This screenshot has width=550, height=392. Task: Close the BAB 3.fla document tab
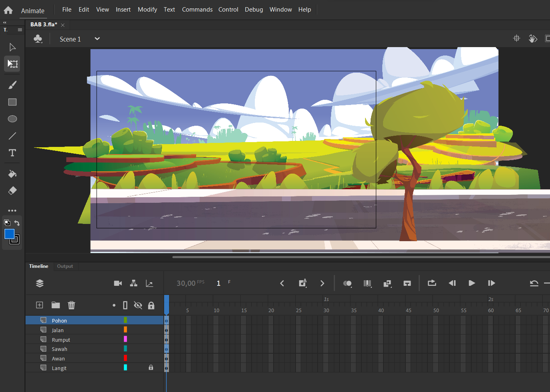point(63,25)
